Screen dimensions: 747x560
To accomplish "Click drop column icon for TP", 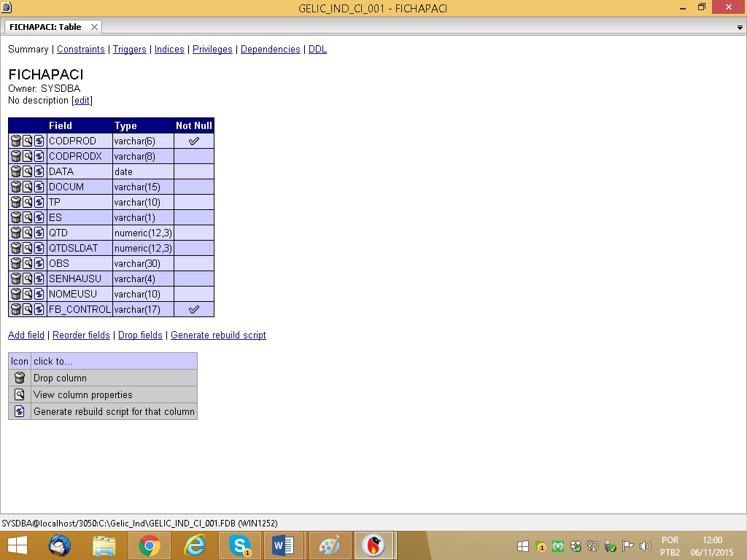I will (x=16, y=202).
